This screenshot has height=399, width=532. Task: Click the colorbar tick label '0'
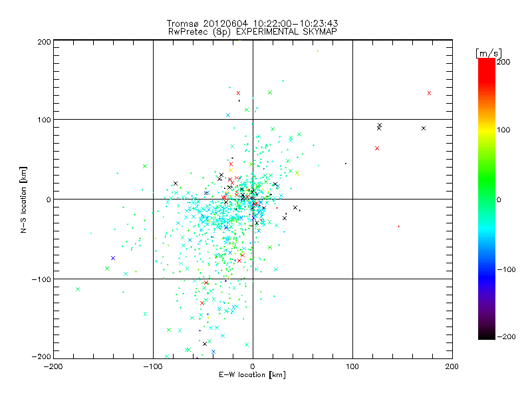[499, 199]
